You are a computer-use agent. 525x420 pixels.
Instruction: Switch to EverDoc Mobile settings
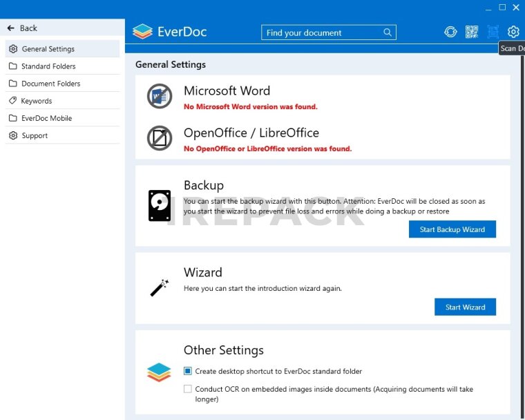46,118
